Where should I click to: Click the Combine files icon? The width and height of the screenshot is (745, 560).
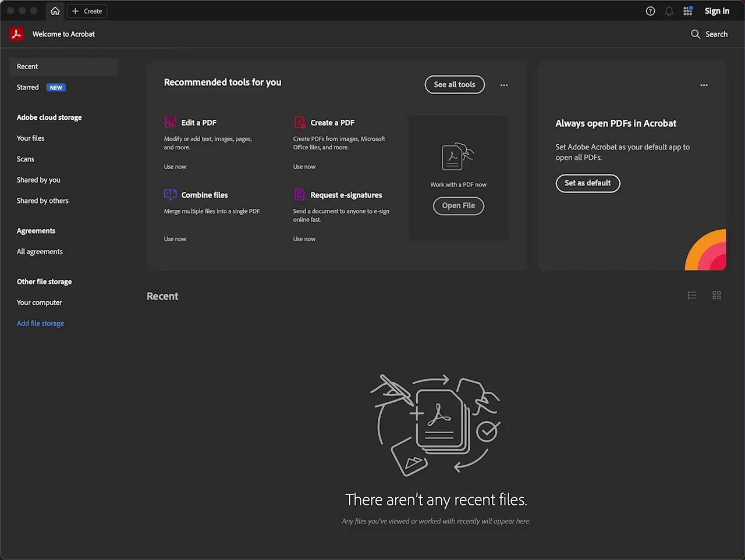[x=170, y=195]
